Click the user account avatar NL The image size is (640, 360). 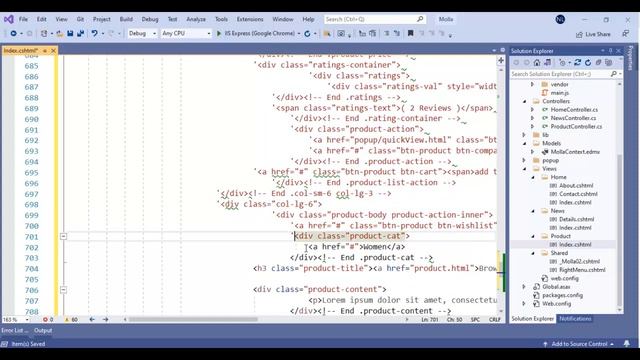point(560,19)
